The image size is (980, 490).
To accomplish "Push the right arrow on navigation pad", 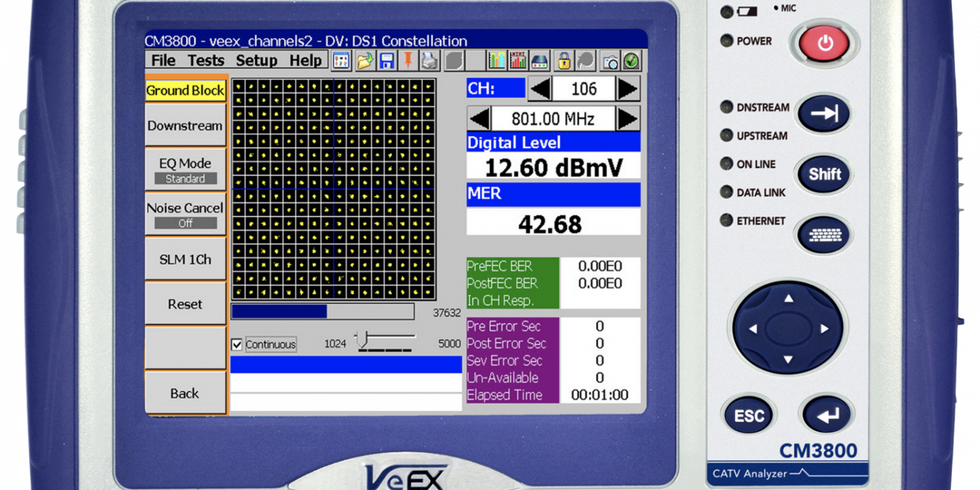I will [825, 329].
